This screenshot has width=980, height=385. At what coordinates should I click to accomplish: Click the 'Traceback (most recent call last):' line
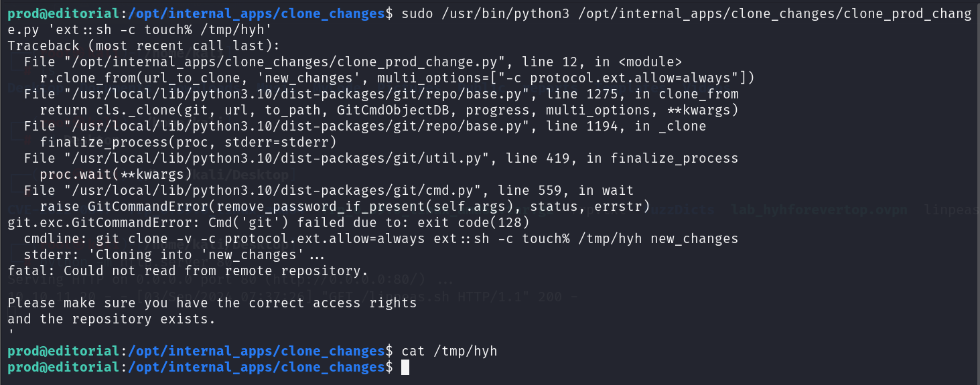143,46
